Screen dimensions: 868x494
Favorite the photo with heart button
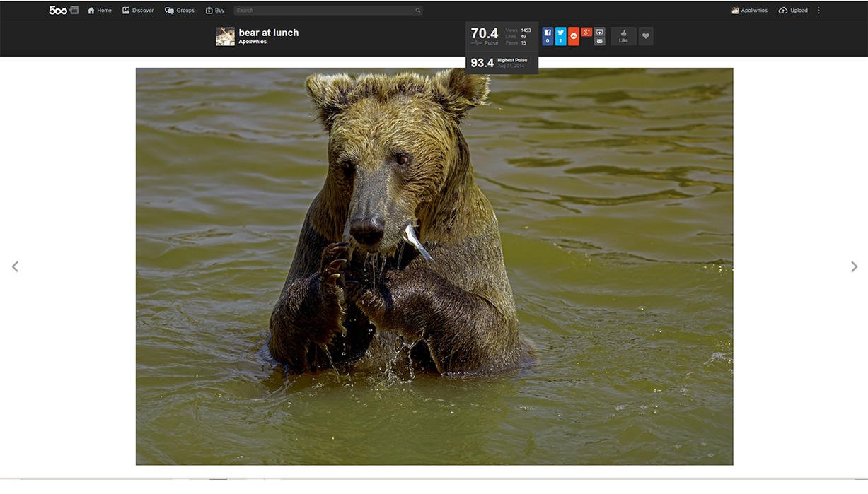(x=645, y=36)
